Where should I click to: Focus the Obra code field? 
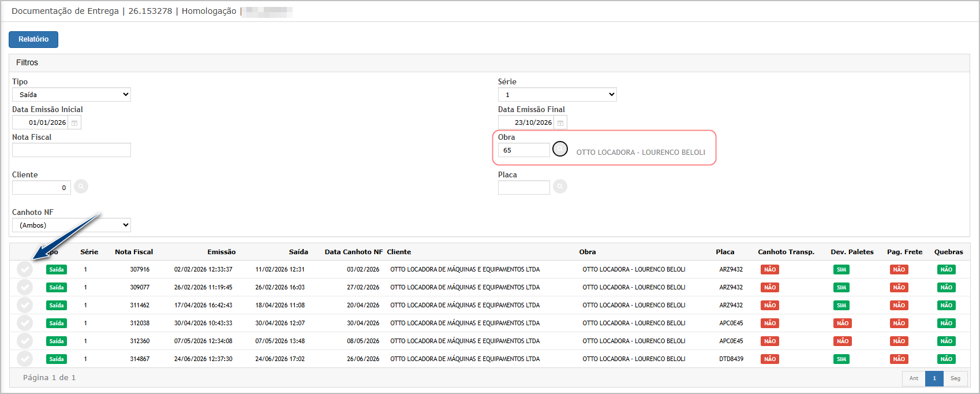pyautogui.click(x=524, y=150)
